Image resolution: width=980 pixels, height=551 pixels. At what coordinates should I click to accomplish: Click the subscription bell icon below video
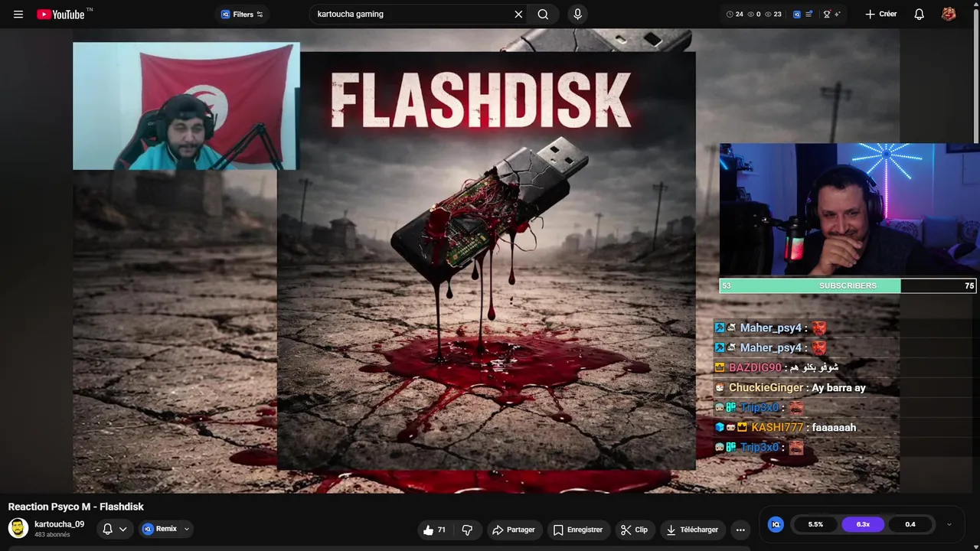(108, 529)
